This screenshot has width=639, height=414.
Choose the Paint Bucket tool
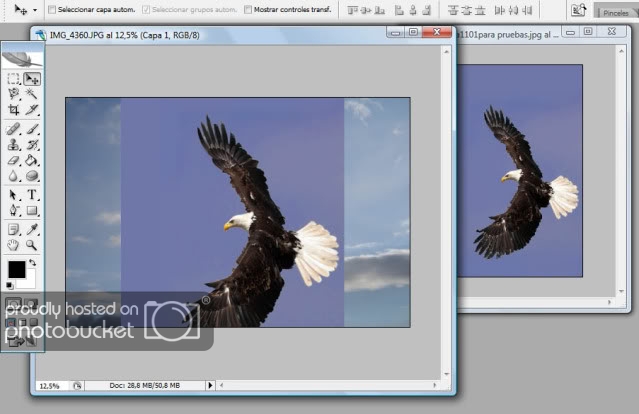[32, 160]
